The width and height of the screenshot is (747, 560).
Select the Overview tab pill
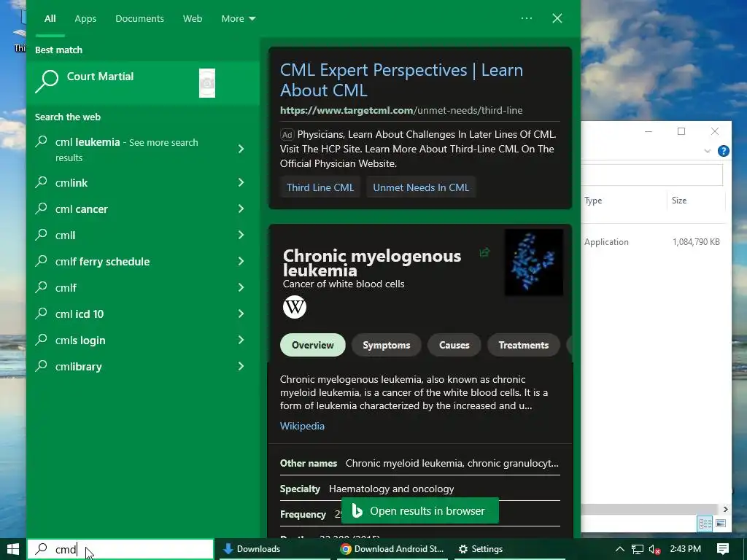pos(312,345)
